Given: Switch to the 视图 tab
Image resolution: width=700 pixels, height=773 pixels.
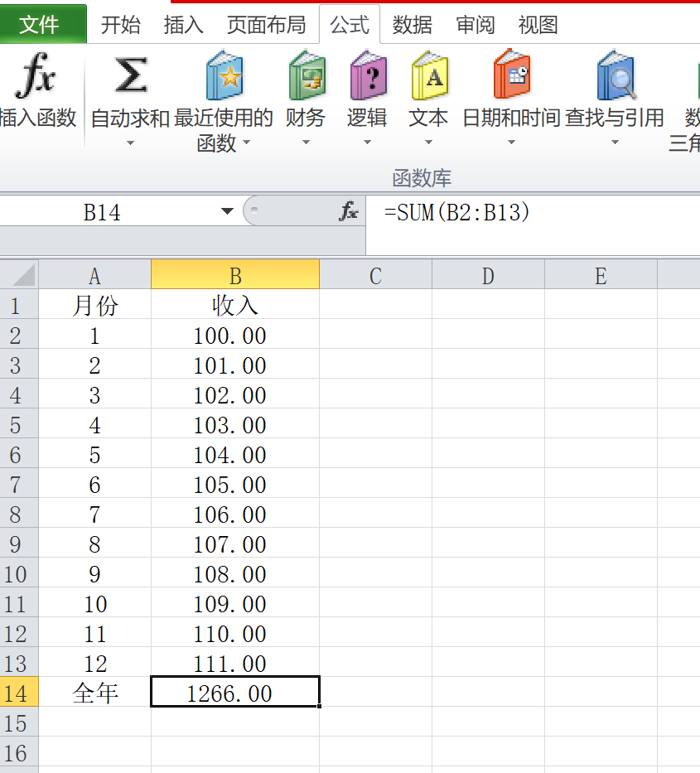Looking at the screenshot, I should click(x=538, y=25).
